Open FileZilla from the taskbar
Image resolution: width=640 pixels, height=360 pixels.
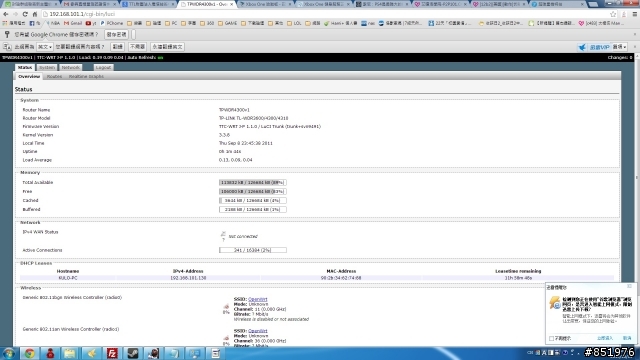(112, 353)
